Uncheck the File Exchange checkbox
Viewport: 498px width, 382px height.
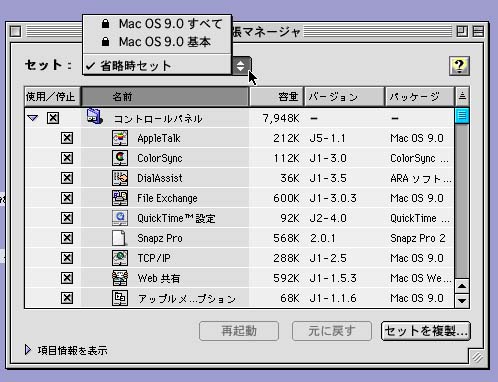coord(67,198)
